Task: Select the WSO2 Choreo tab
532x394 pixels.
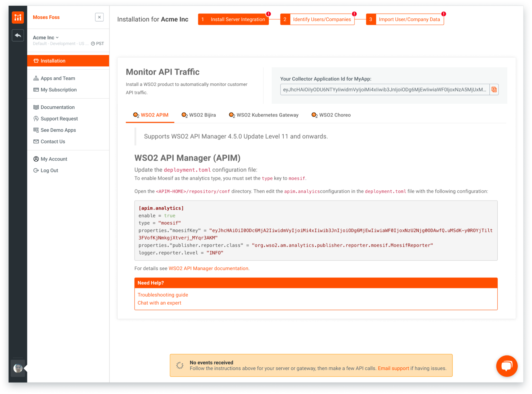Action: point(335,115)
